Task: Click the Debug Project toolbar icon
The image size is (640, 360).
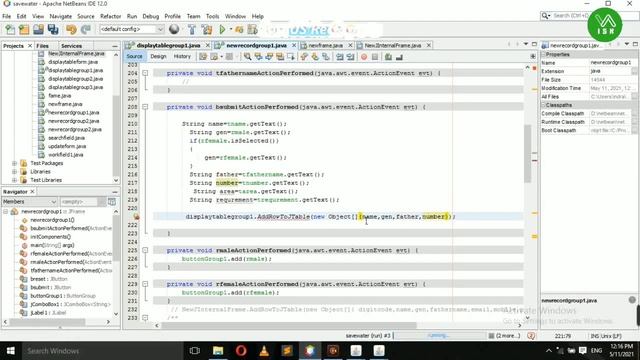Action: [x=239, y=29]
